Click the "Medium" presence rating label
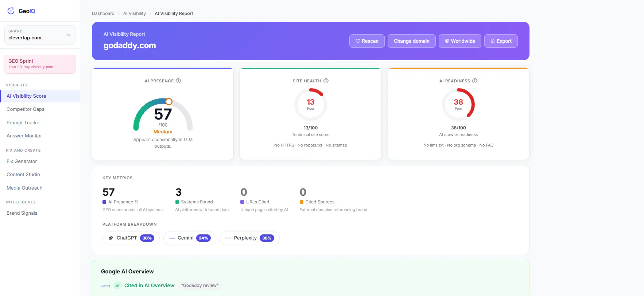This screenshot has width=644, height=296. (x=163, y=132)
